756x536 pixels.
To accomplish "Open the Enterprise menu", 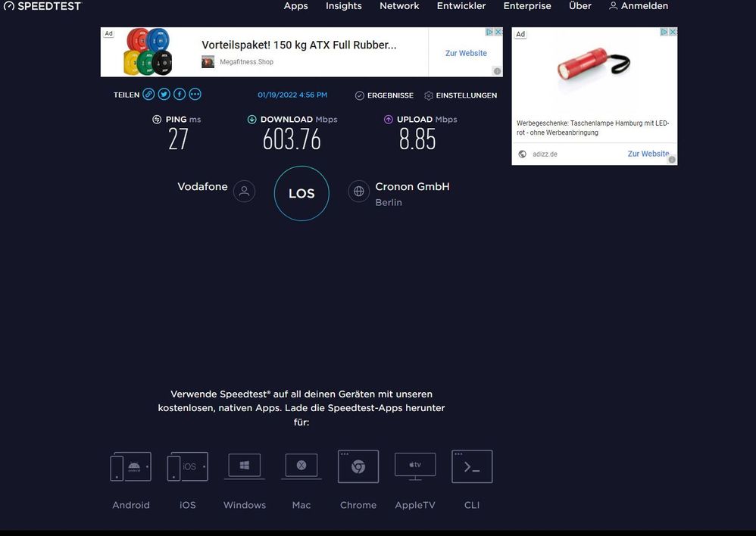I will (x=527, y=6).
